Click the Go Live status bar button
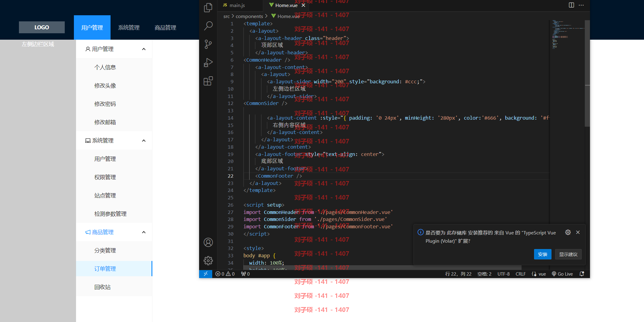644x322 pixels. [562, 274]
